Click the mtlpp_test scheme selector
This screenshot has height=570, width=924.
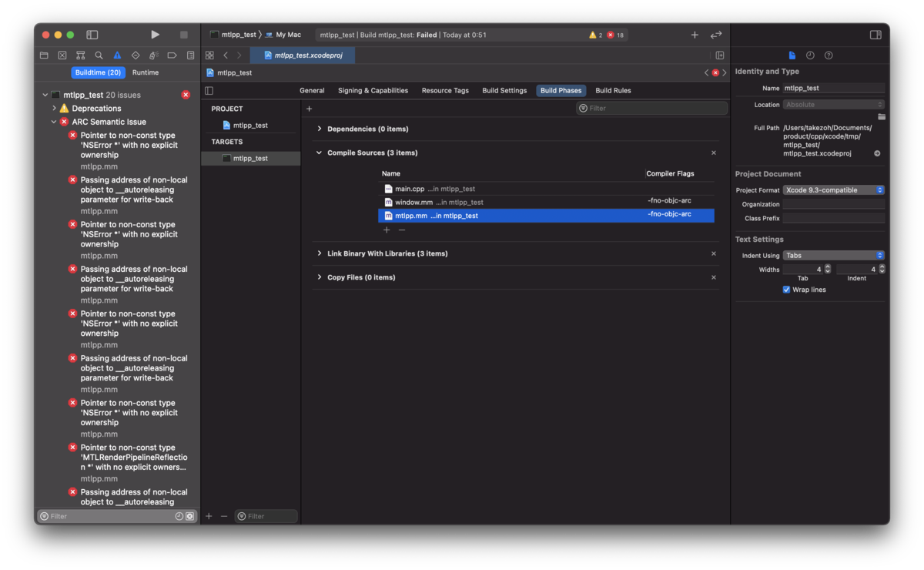click(233, 35)
